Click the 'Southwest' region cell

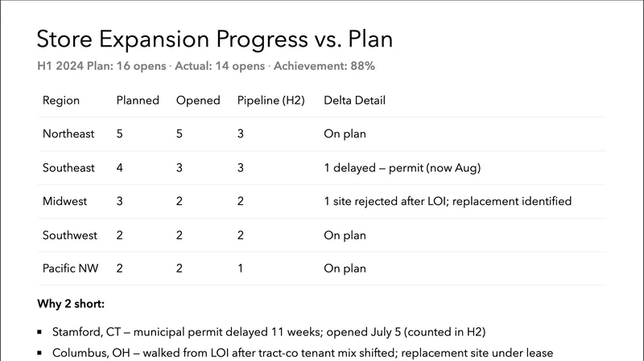[69, 236]
